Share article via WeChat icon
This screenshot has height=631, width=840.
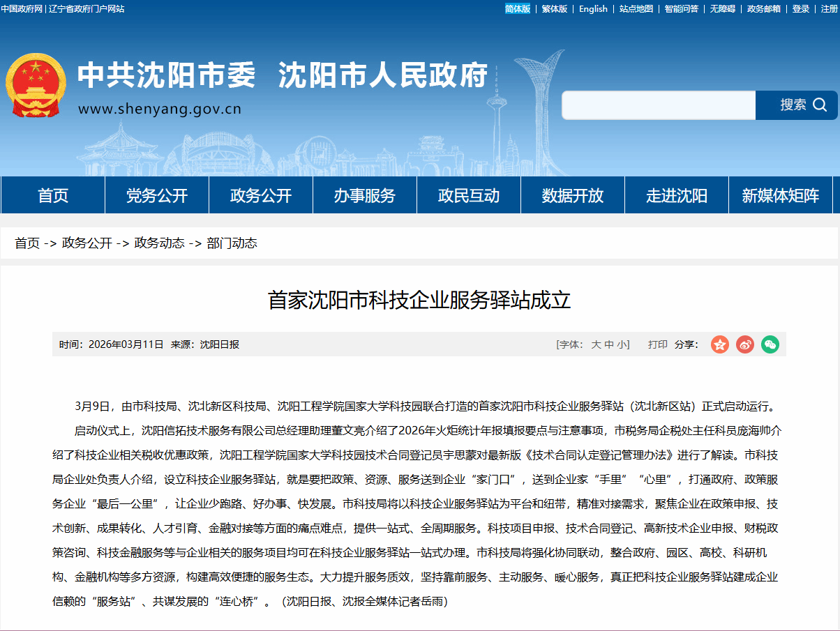coord(770,344)
